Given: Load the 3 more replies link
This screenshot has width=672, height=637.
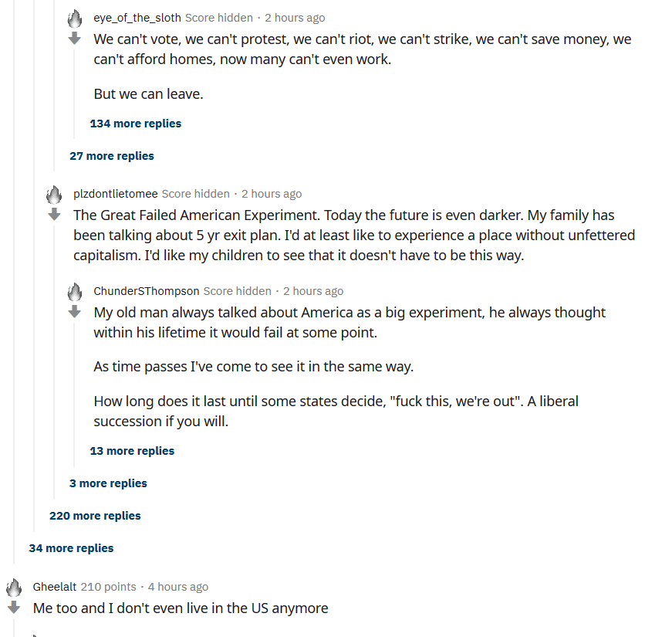Looking at the screenshot, I should point(108,483).
